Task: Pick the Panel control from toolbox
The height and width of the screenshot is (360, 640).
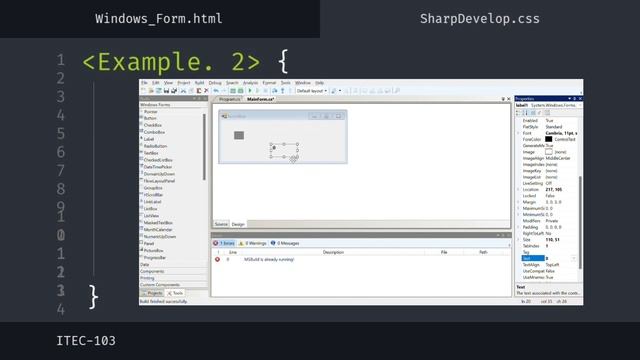Action: point(149,244)
